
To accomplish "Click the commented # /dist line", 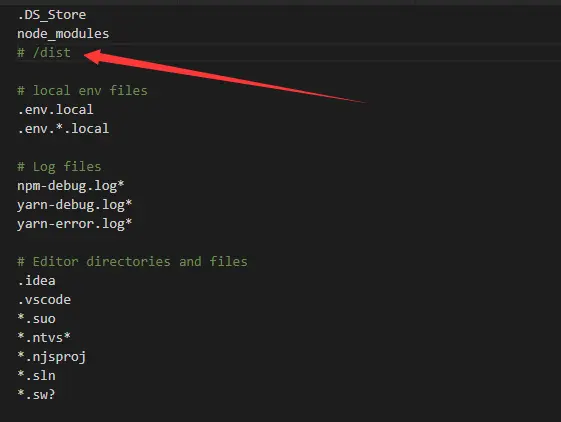I will 44,53.
